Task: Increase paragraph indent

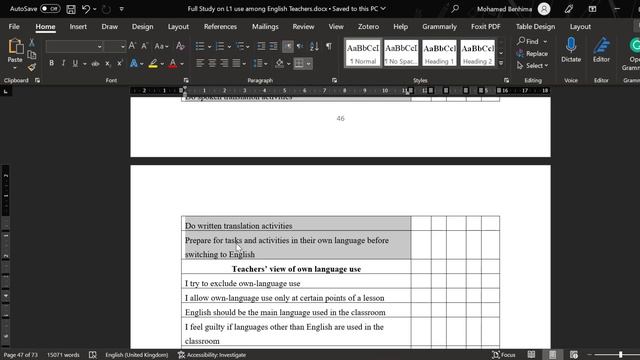Action: [x=273, y=46]
